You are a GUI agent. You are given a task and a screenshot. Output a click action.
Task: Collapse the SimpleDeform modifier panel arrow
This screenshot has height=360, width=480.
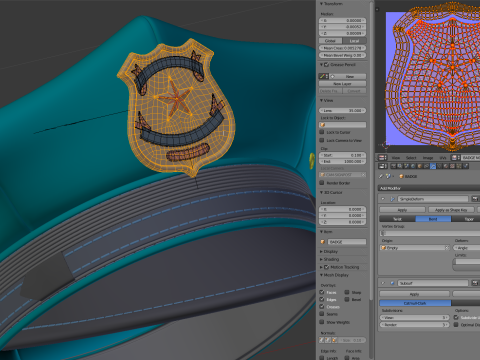[383, 199]
